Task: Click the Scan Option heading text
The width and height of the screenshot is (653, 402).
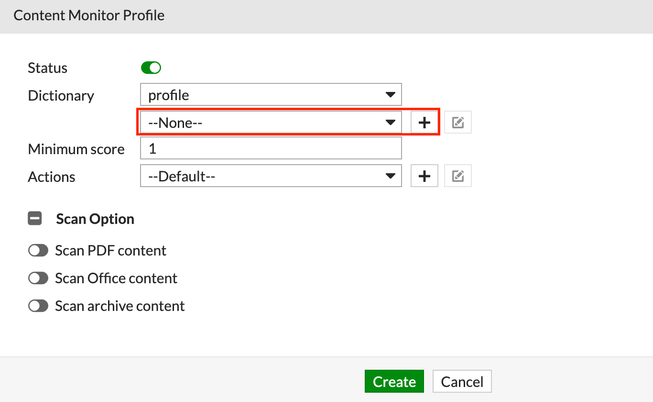Action: (95, 218)
